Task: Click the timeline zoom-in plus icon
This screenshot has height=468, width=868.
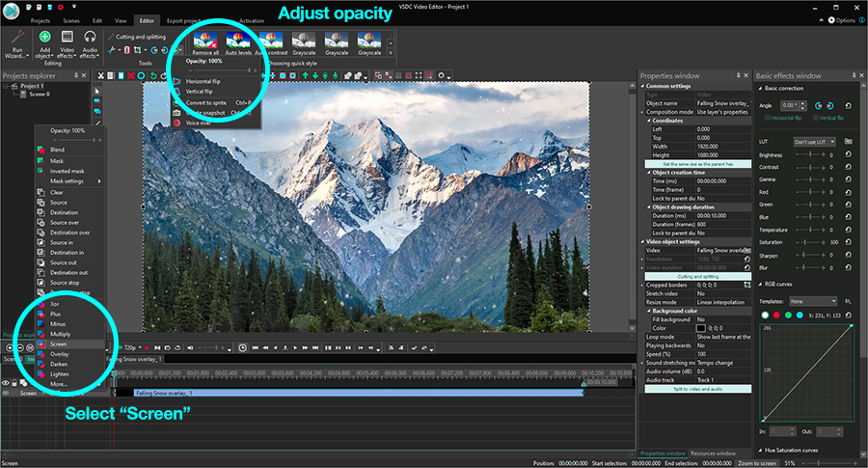Action: [10, 347]
